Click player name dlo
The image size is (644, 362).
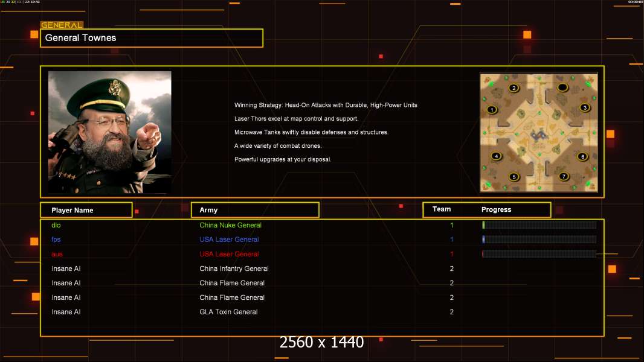56,225
